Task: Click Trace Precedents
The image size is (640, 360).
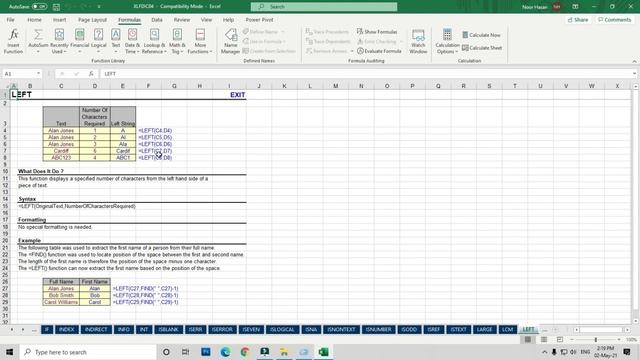Action: click(x=327, y=31)
